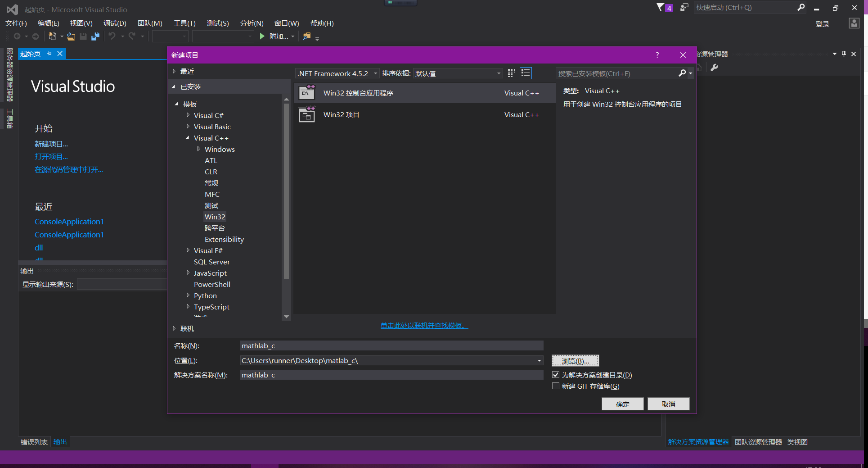Open the Tools menu
The image size is (868, 468).
point(184,23)
